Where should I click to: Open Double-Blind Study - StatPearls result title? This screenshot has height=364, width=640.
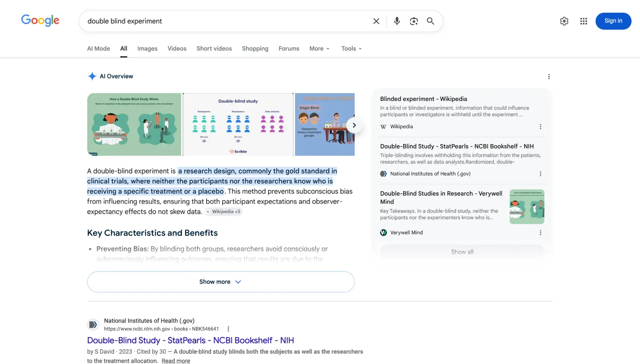pyautogui.click(x=190, y=340)
